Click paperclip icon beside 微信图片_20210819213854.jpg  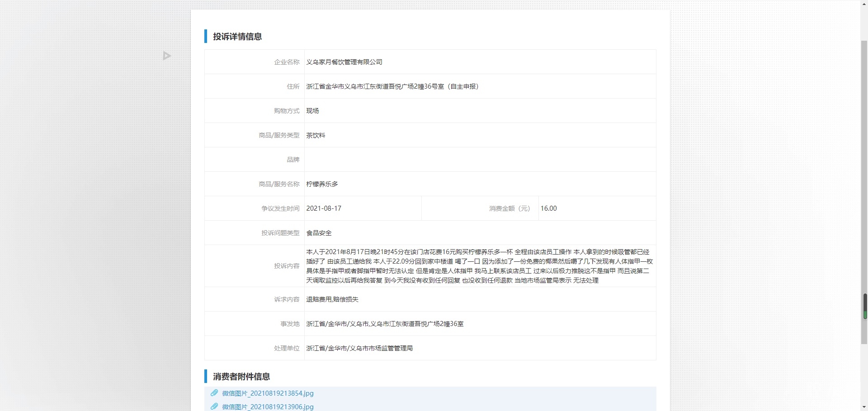click(214, 393)
